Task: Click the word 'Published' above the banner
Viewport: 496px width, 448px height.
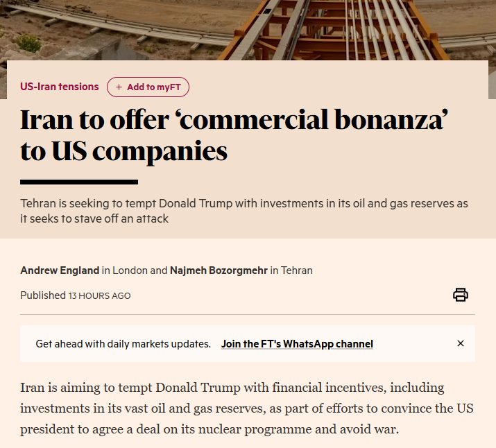Action: pyautogui.click(x=42, y=295)
